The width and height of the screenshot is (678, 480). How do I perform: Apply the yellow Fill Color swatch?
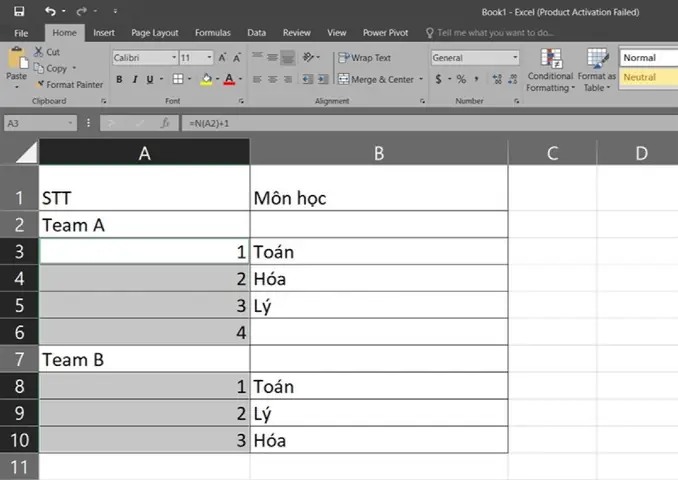(x=206, y=80)
